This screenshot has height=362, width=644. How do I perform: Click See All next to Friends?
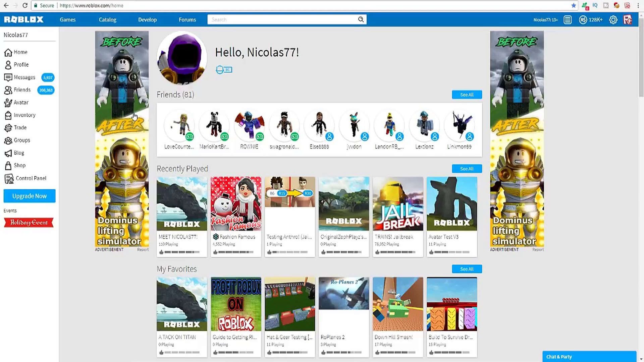click(467, 95)
